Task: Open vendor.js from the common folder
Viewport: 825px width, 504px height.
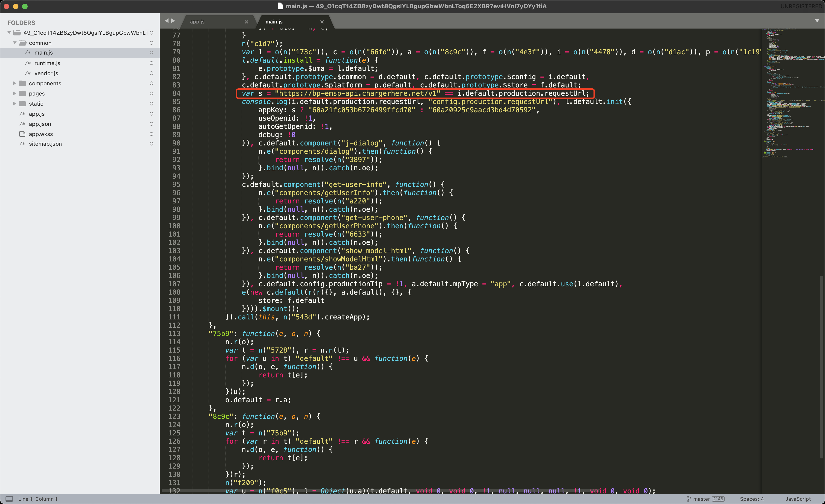Action: 46,73
